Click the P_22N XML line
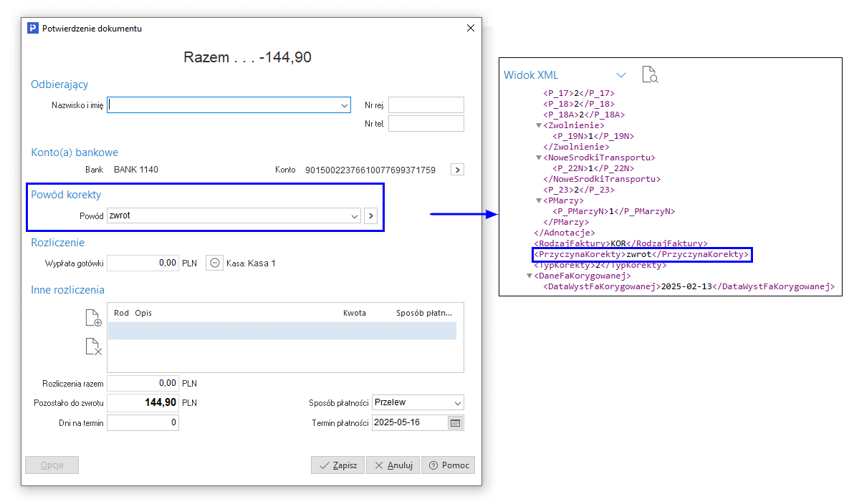This screenshot has width=844, height=504. tap(593, 168)
